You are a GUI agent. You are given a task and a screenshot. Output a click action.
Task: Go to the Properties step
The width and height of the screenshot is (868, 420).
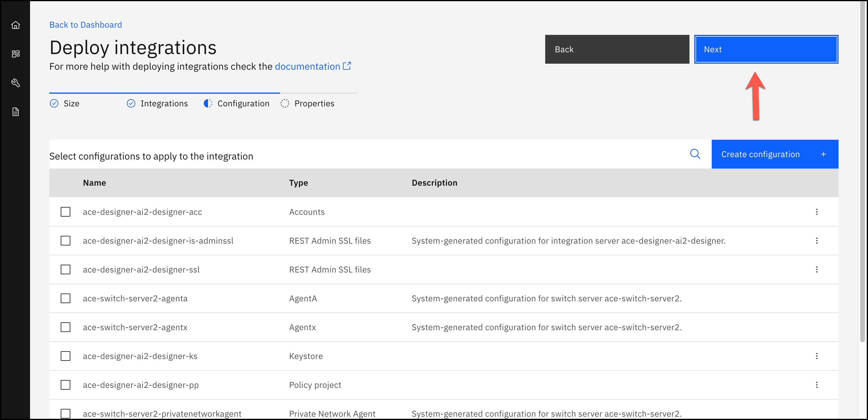coord(314,103)
